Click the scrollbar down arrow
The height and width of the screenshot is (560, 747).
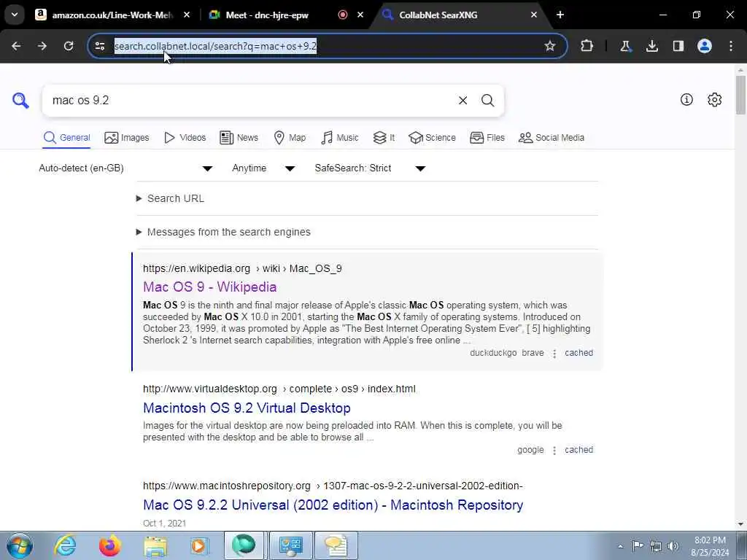tap(740, 524)
